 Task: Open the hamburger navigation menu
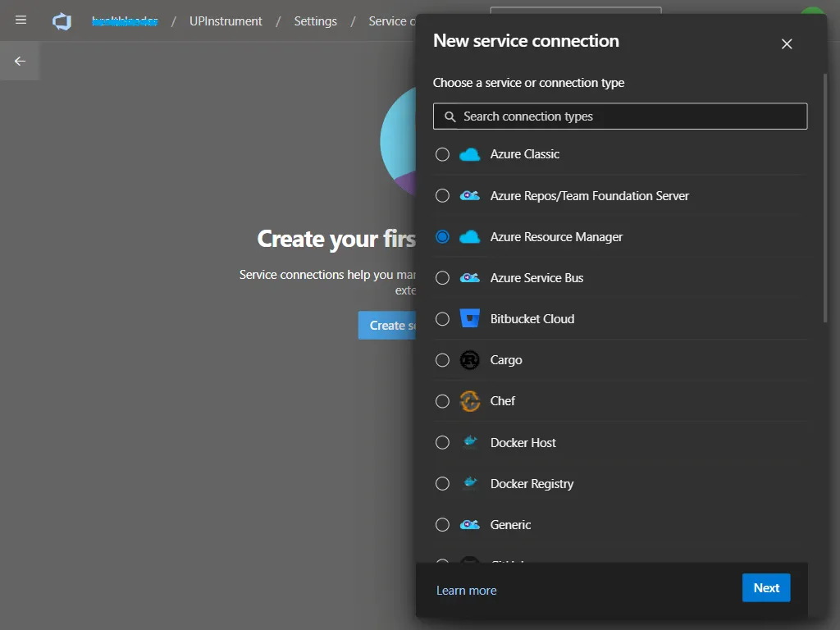(x=21, y=21)
